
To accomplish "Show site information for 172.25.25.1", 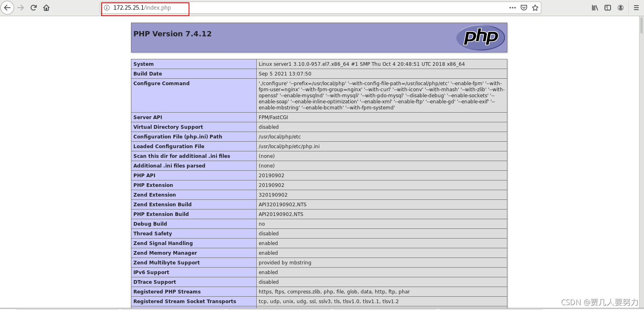I will tap(107, 8).
